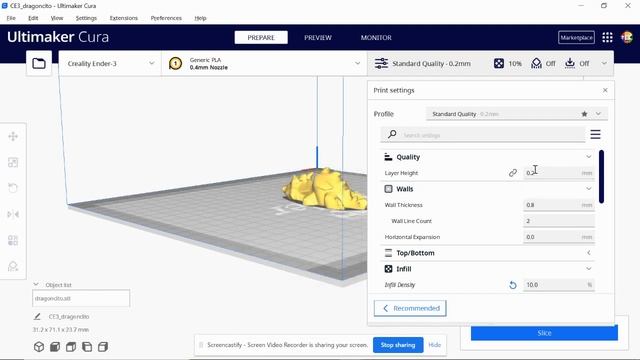This screenshot has width=640, height=360.
Task: Switch to the PREPARE stage
Action: point(261,38)
